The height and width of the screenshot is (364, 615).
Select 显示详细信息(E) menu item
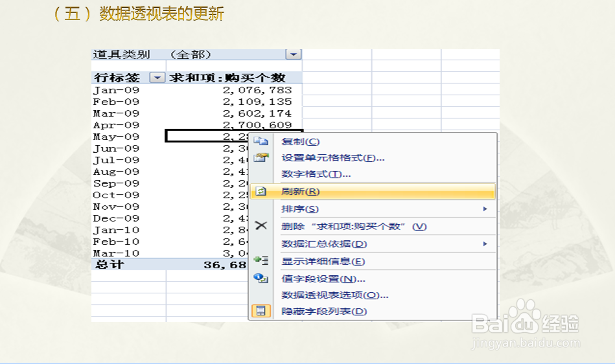tap(323, 262)
